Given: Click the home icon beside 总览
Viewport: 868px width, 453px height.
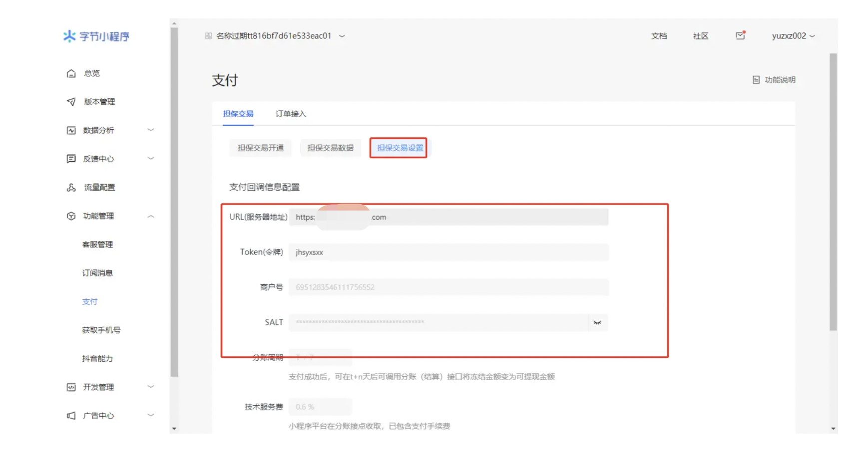Looking at the screenshot, I should click(x=71, y=73).
